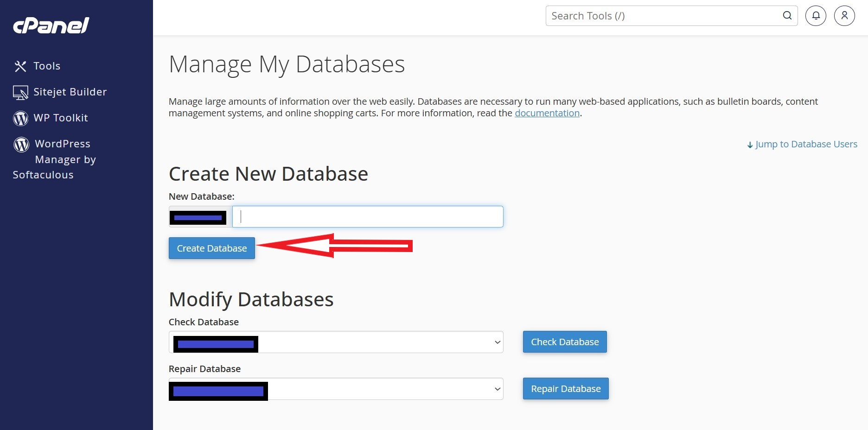
Task: Expand the Repair Database dropdown
Action: [x=497, y=389]
